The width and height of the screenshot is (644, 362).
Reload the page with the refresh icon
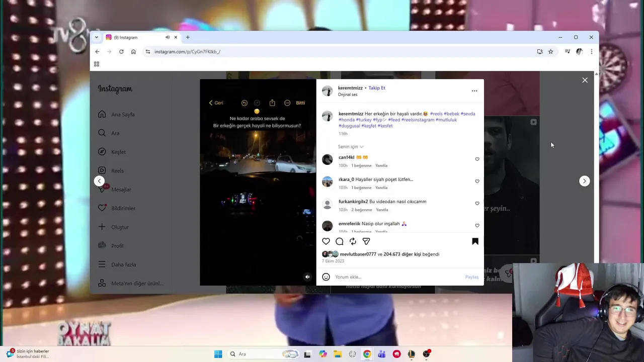(x=121, y=52)
